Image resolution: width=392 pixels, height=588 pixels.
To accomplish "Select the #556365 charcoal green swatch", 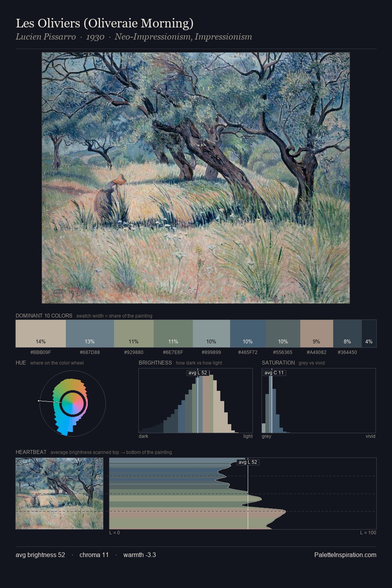I will (x=283, y=334).
